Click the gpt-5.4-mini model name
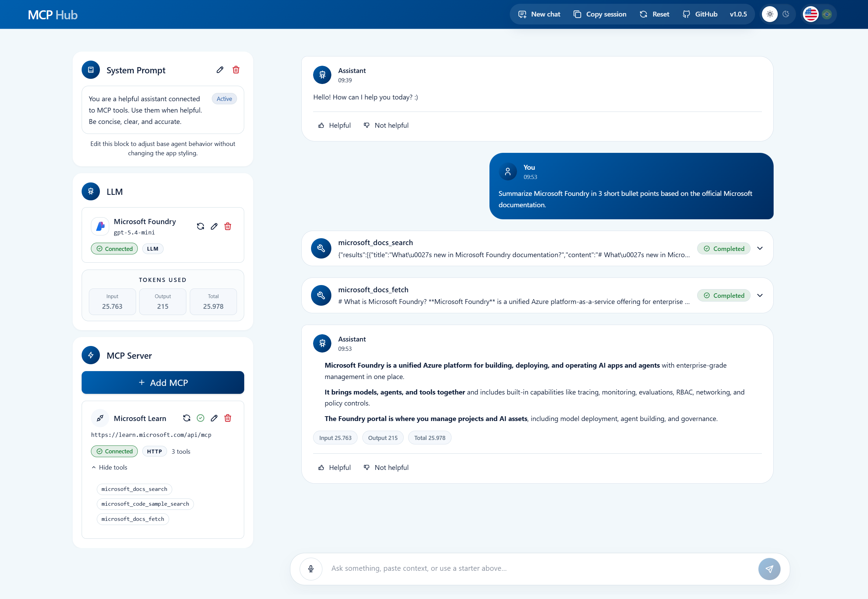Screen dimensions: 868x599 click(x=134, y=232)
